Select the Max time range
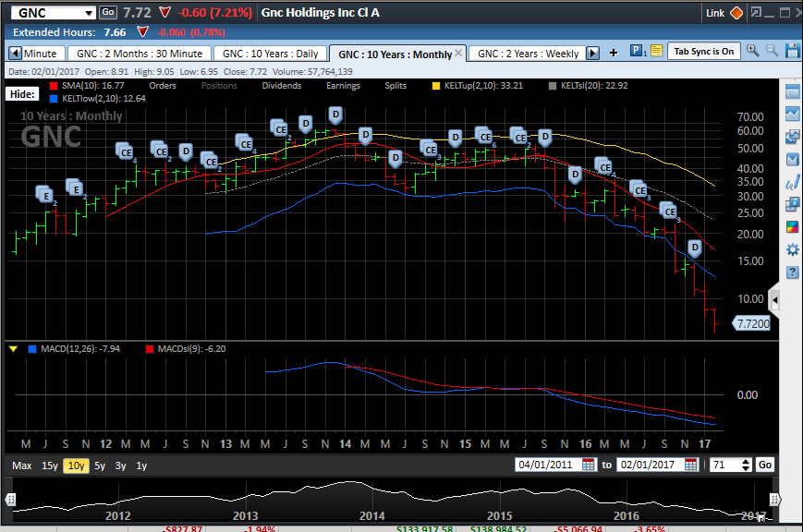Screen dimensions: 803x532 point(21,465)
